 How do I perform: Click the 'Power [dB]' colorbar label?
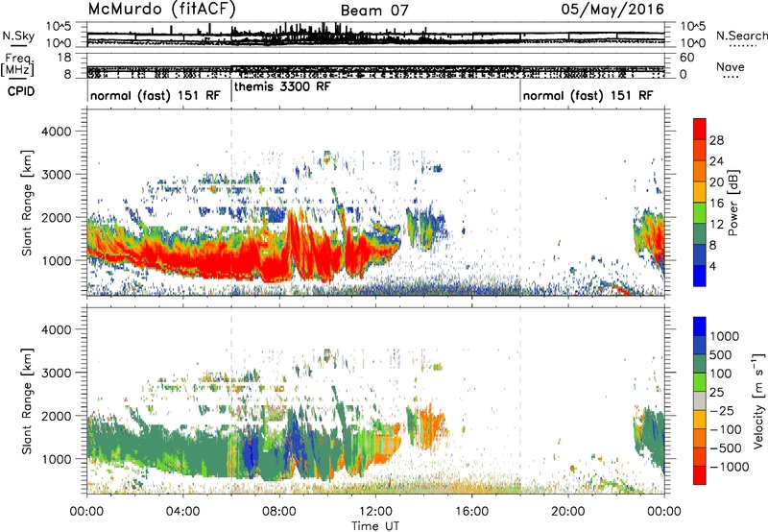732,203
